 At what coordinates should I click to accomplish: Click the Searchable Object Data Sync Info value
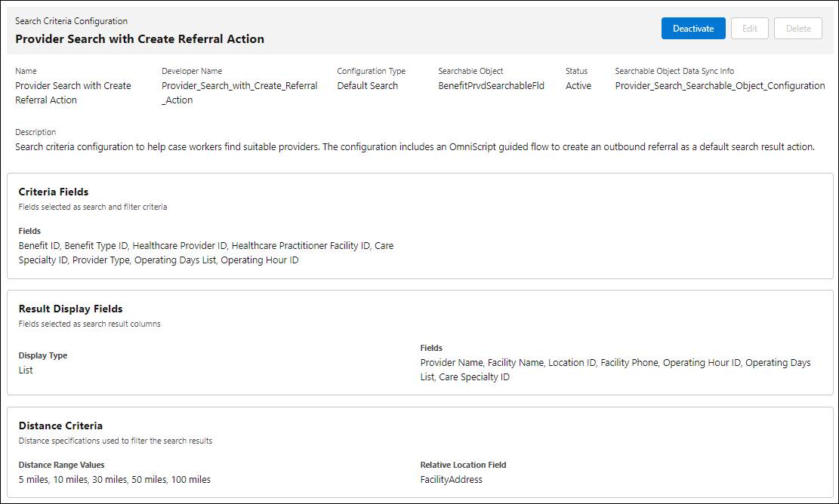coord(720,86)
